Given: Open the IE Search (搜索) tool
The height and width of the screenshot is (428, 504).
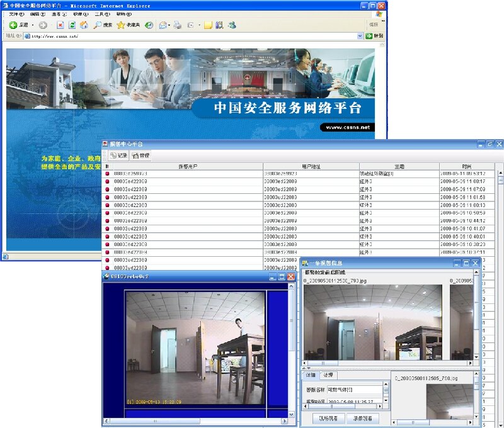Looking at the screenshot, I should tap(103, 25).
